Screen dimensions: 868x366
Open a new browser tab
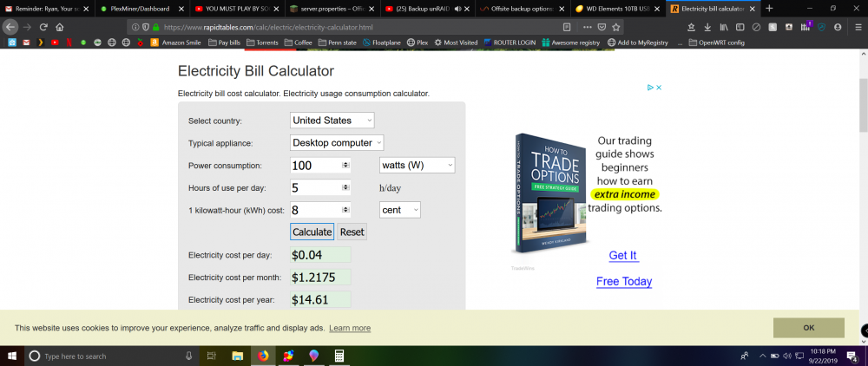(769, 9)
